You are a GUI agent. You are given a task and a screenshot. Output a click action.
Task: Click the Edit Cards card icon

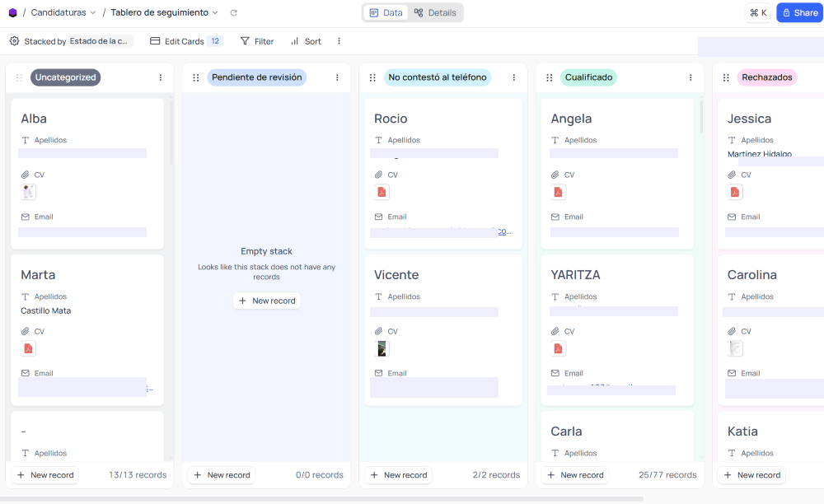coord(155,41)
